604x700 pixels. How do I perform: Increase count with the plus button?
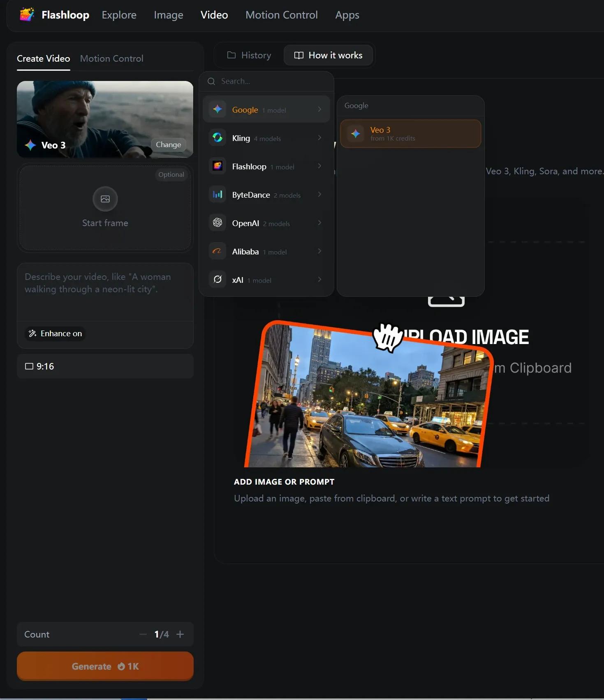[180, 634]
